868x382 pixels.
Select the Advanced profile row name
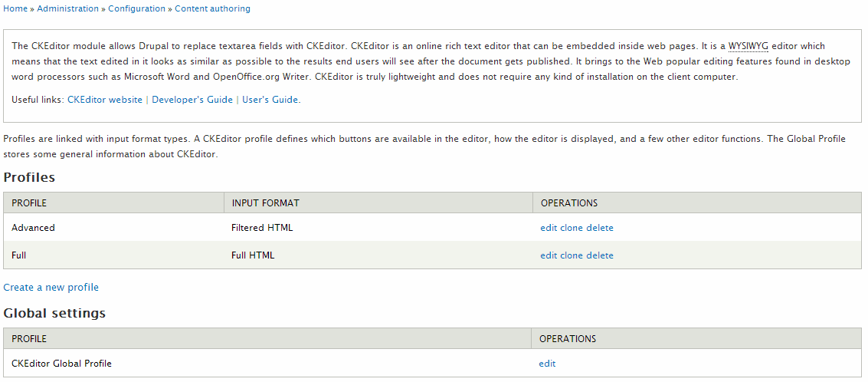pos(33,228)
